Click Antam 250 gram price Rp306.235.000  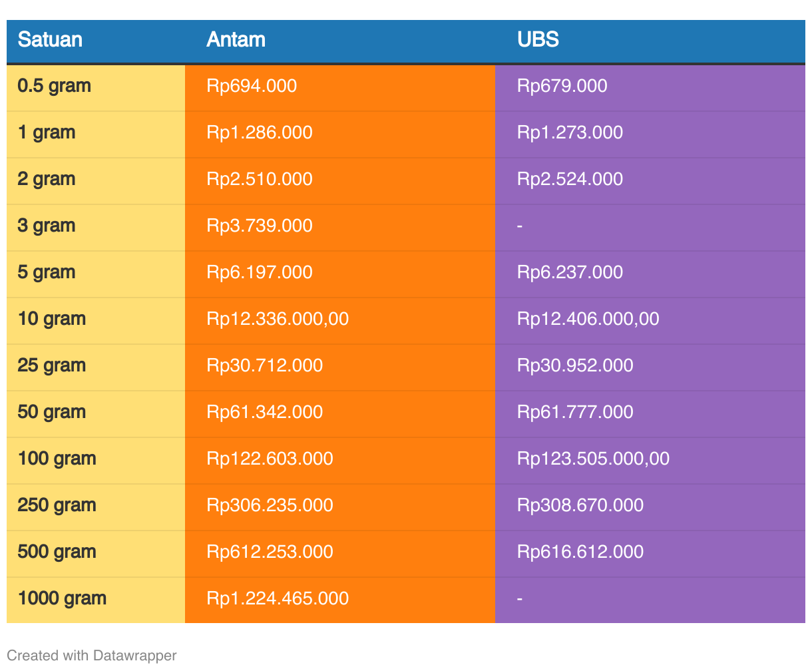270,505
